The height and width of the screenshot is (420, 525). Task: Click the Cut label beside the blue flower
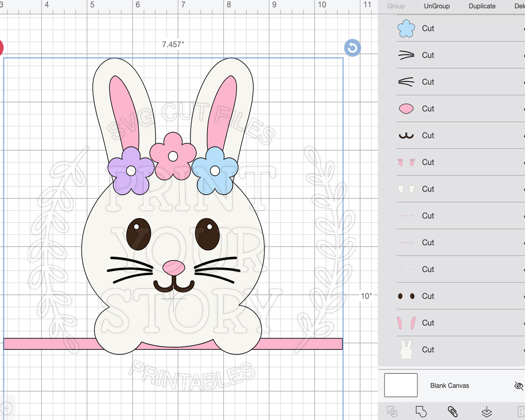(x=428, y=29)
